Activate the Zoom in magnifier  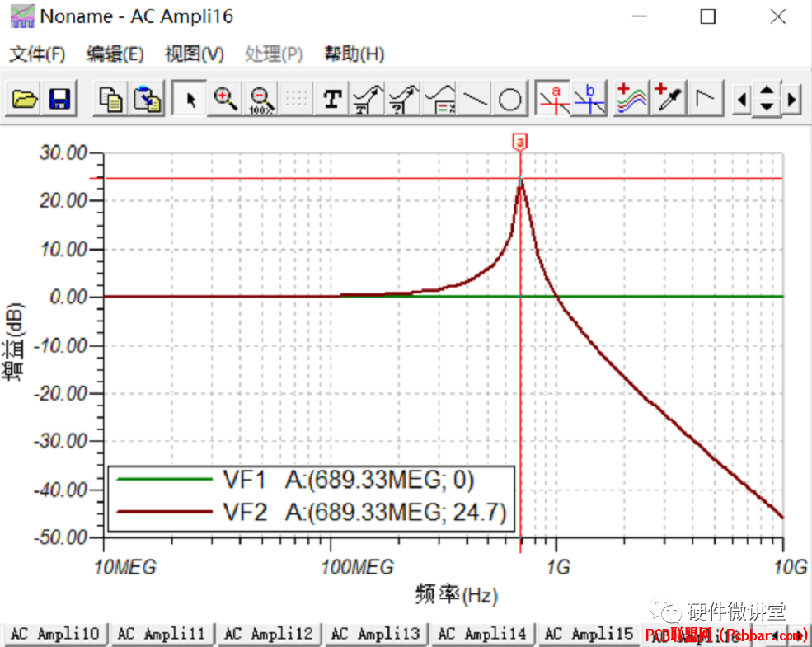[x=225, y=98]
